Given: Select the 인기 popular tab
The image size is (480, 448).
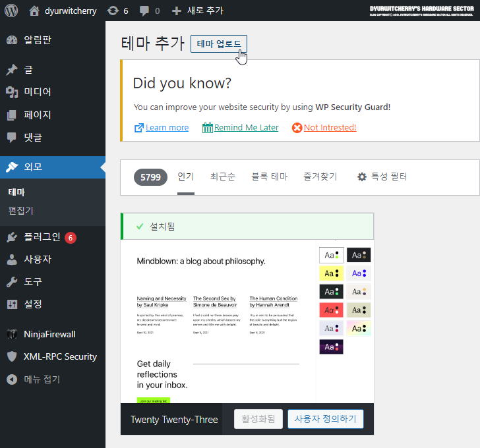Looking at the screenshot, I should (x=186, y=177).
